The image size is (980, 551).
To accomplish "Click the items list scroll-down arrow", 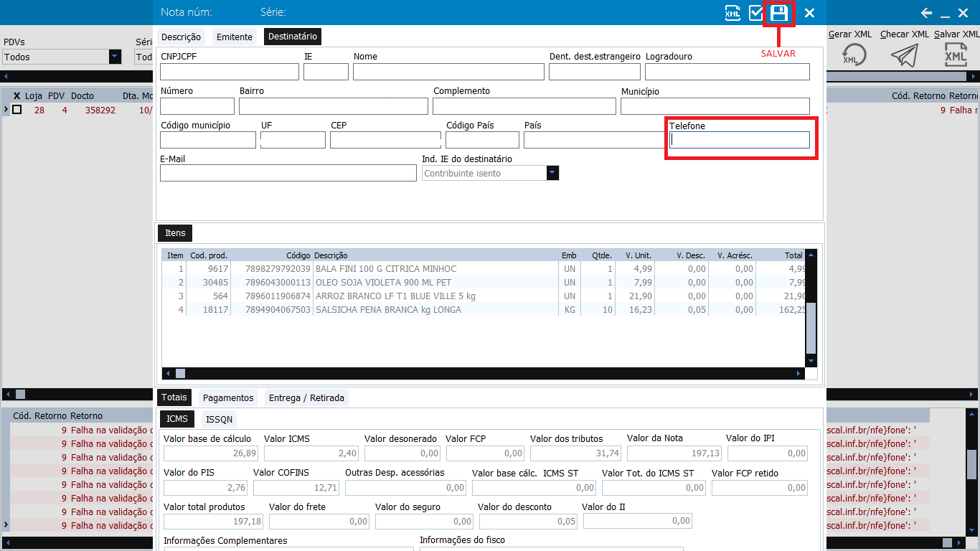I will [x=811, y=361].
